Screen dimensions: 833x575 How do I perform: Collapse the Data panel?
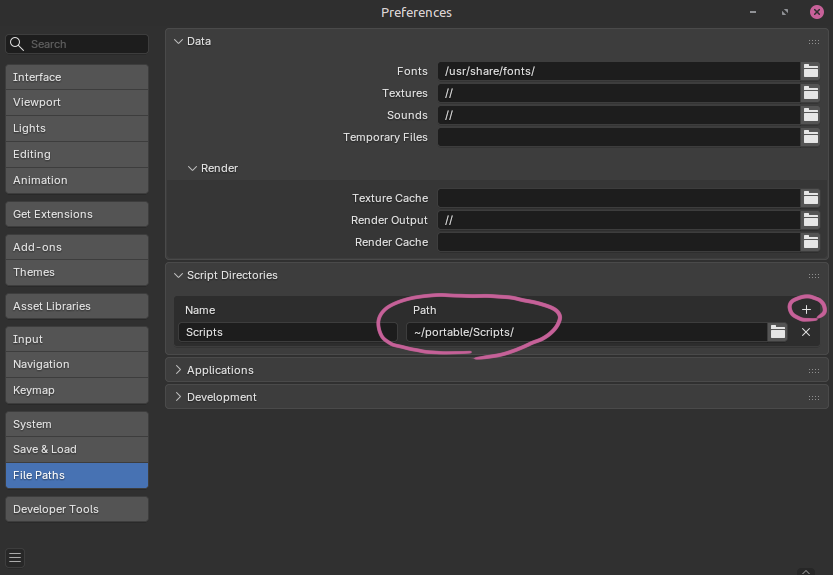178,41
